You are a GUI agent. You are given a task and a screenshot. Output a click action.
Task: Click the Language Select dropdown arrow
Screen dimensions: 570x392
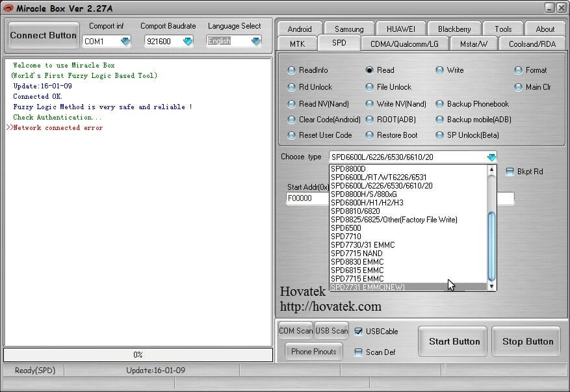pyautogui.click(x=255, y=41)
